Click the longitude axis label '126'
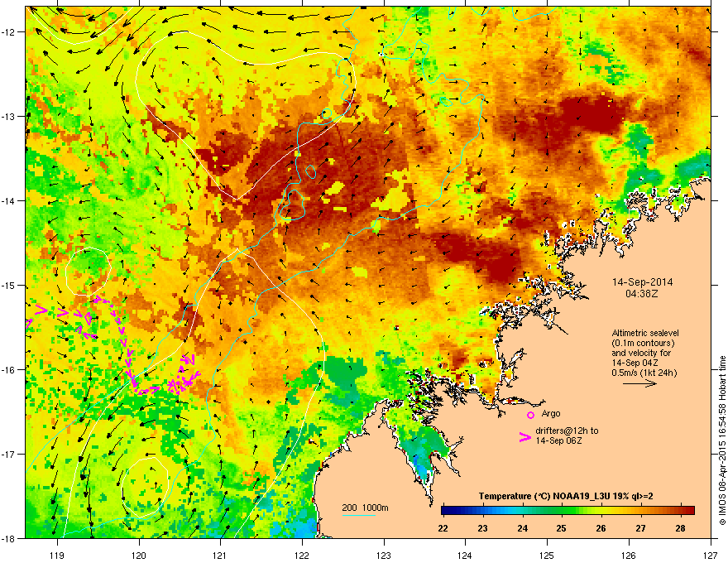728x563 pixels. point(629,555)
